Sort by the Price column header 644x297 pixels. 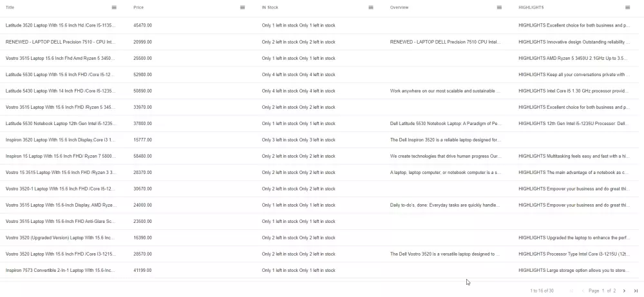click(x=138, y=7)
